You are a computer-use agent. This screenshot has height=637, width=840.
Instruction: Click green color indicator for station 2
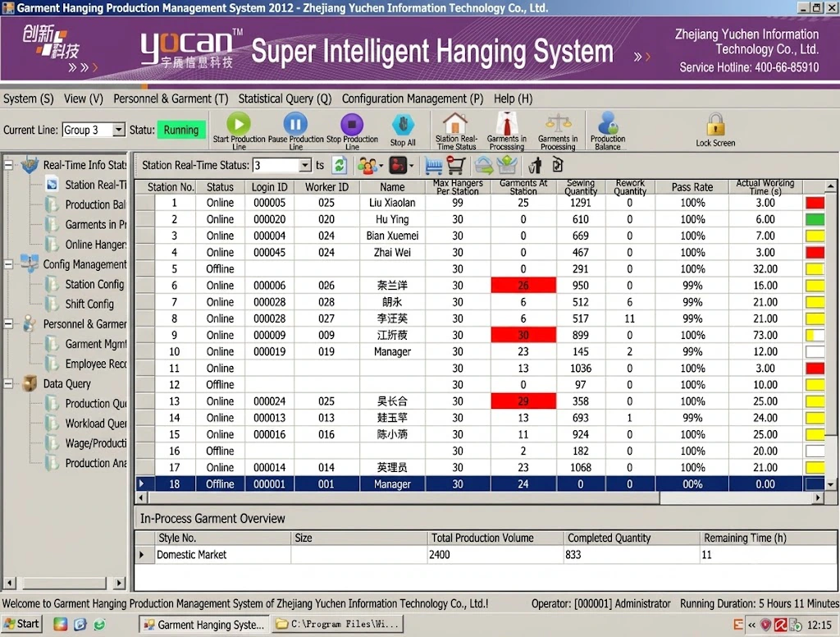[815, 219]
